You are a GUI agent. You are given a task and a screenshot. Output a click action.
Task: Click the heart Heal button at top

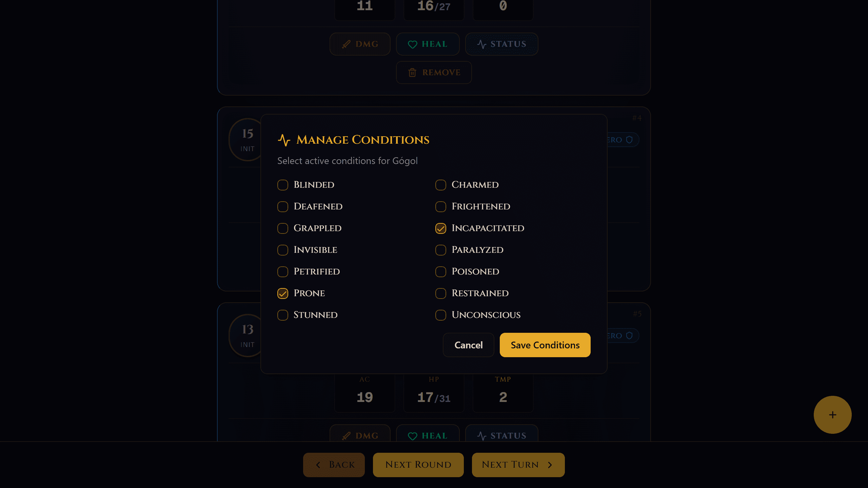pos(428,44)
